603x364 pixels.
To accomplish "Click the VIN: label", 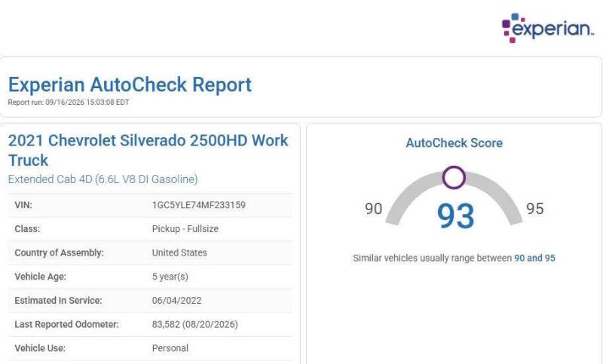I will (23, 205).
